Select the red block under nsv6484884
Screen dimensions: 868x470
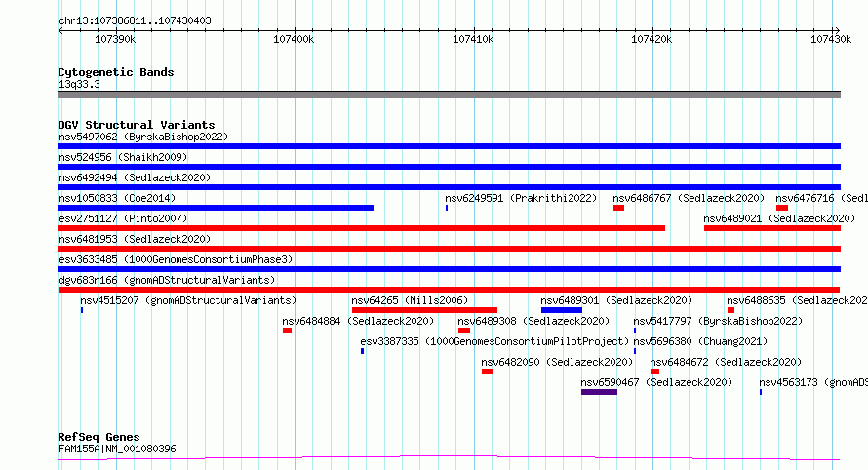[287, 331]
